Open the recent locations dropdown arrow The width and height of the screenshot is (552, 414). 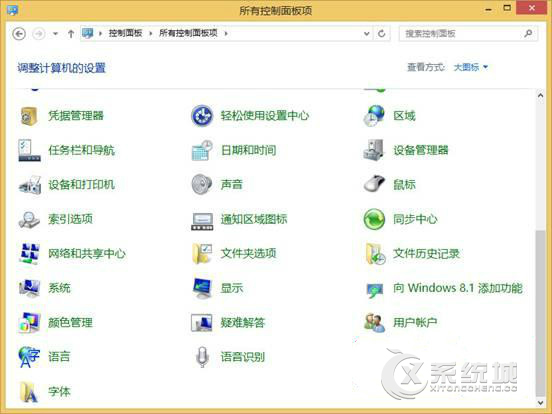[x=55, y=34]
